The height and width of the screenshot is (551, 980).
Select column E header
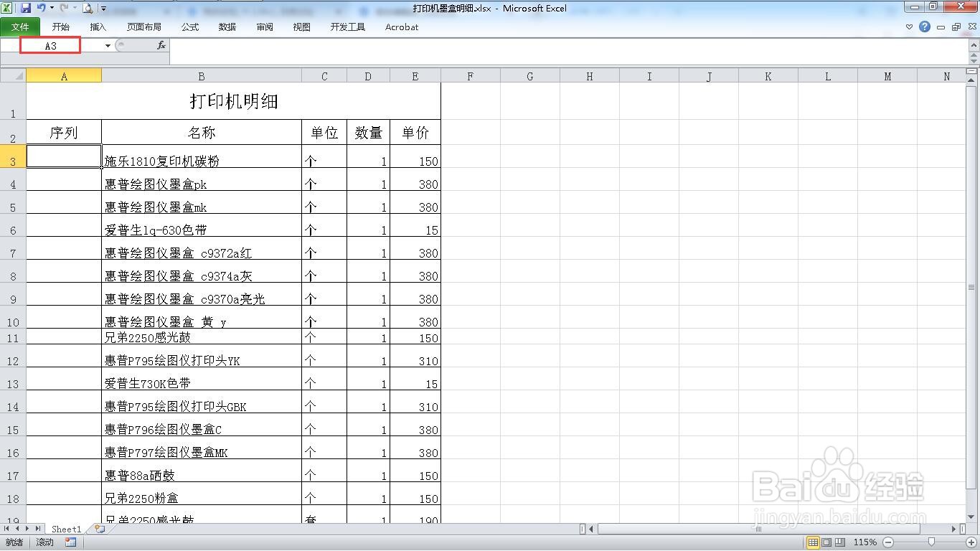(415, 76)
